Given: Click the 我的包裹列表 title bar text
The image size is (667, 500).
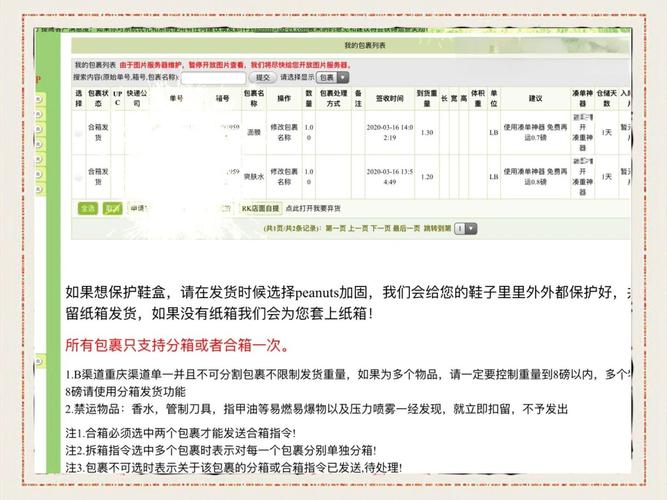Looking at the screenshot, I should 365,46.
